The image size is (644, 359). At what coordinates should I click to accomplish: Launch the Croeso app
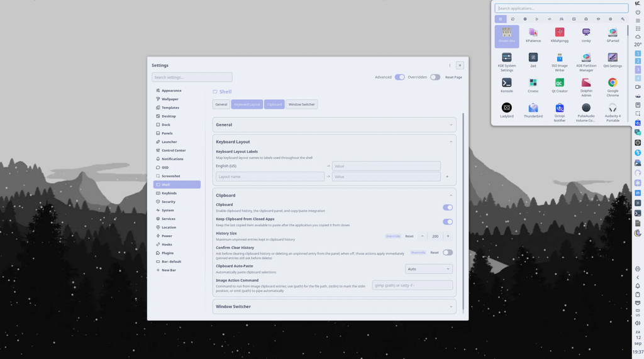click(x=533, y=86)
